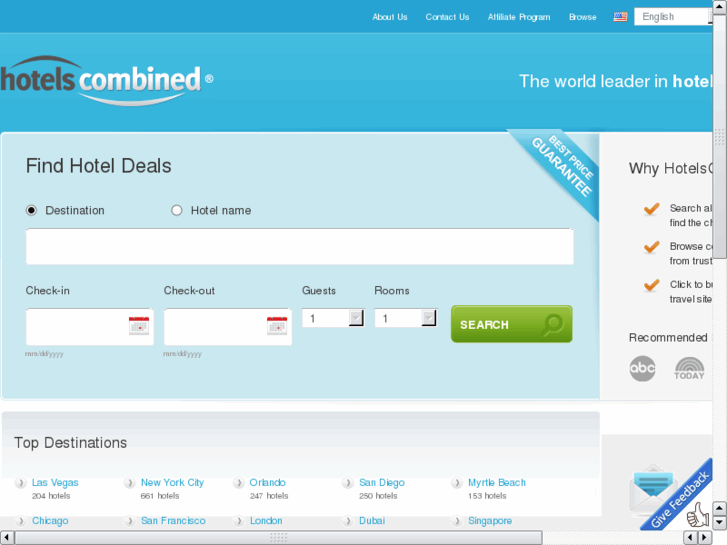The width and height of the screenshot is (727, 545).
Task: Click the '661 hotels' text
Action: click(160, 496)
